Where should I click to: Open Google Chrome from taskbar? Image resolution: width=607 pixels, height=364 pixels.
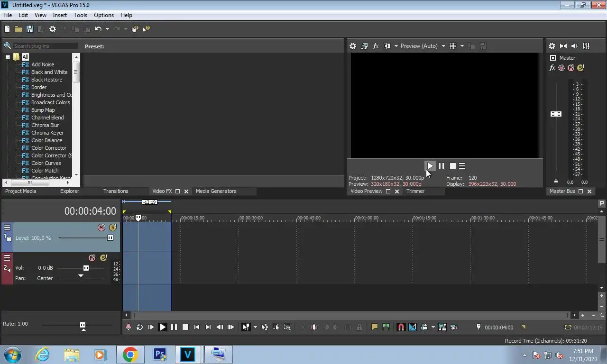click(130, 355)
